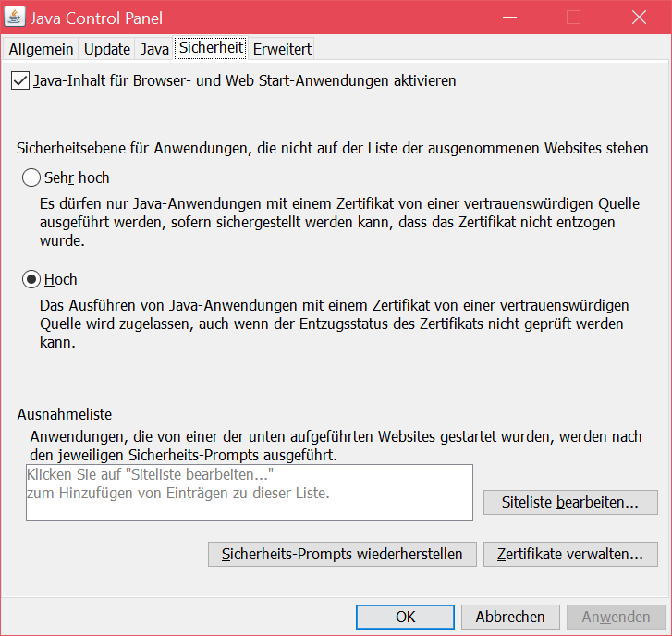Click the Java Control Panel title text

point(96,18)
